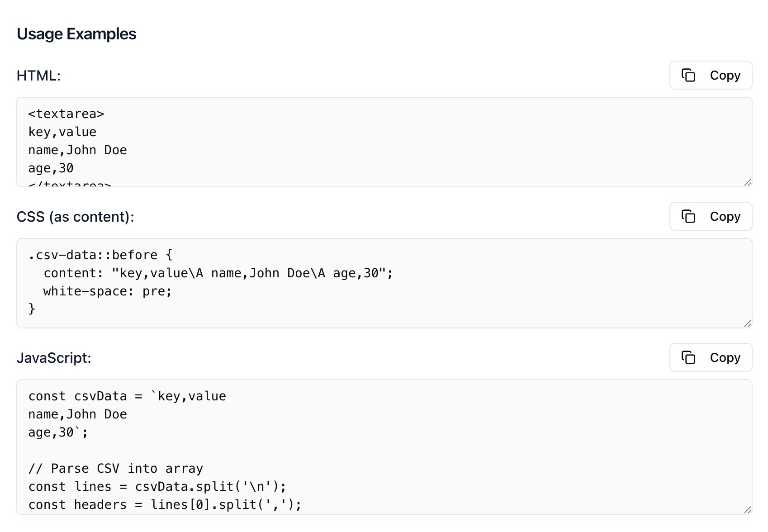Click the resize grip of the CSS textarea
The image size is (768, 532).
[747, 323]
